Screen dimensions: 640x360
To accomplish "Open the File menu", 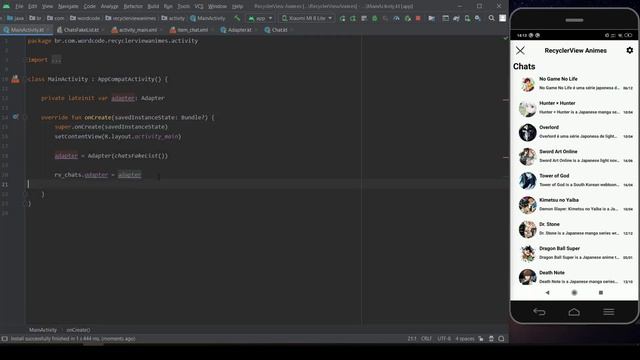I will tap(19, 6).
